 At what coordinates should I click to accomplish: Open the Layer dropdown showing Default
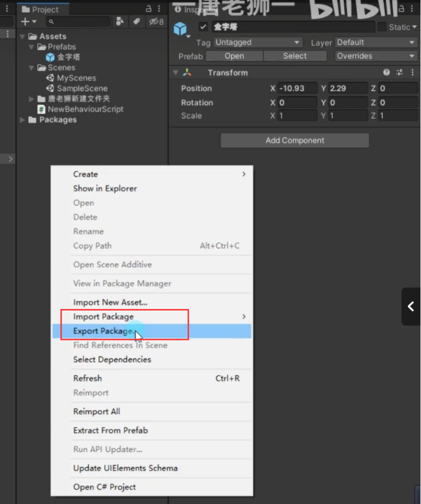tap(376, 43)
